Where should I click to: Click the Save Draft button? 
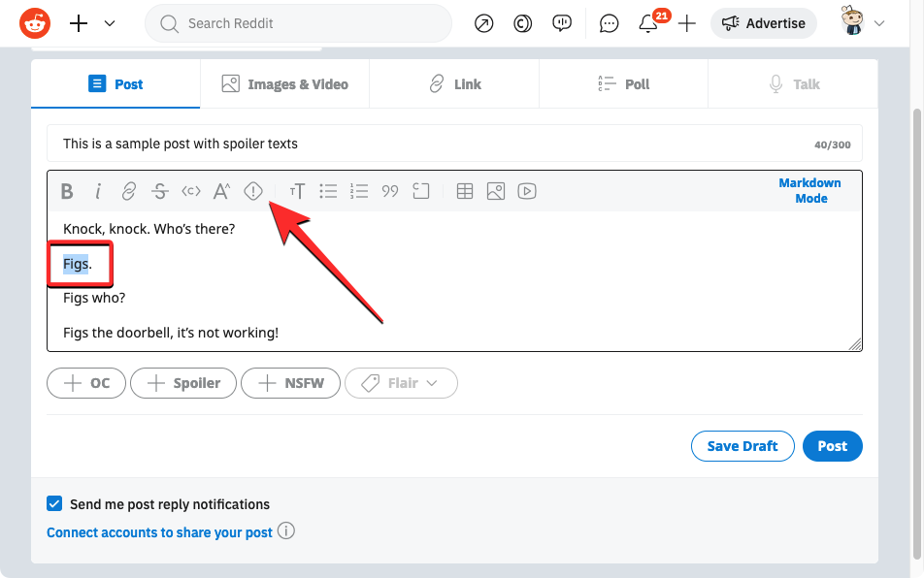coord(742,446)
